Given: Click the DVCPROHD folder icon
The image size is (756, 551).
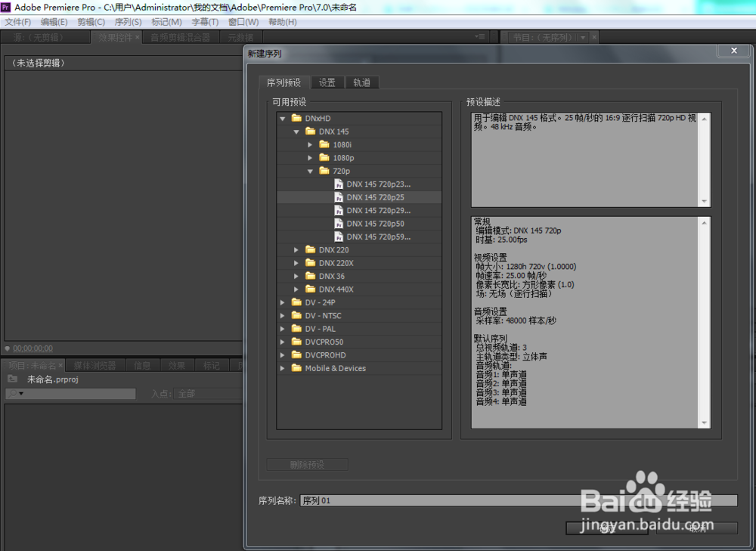Looking at the screenshot, I should (x=296, y=354).
